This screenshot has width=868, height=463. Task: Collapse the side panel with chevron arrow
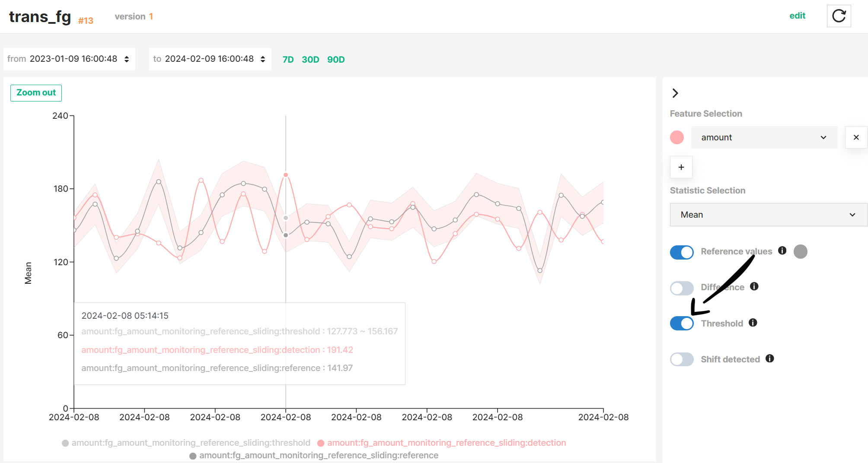click(x=675, y=93)
